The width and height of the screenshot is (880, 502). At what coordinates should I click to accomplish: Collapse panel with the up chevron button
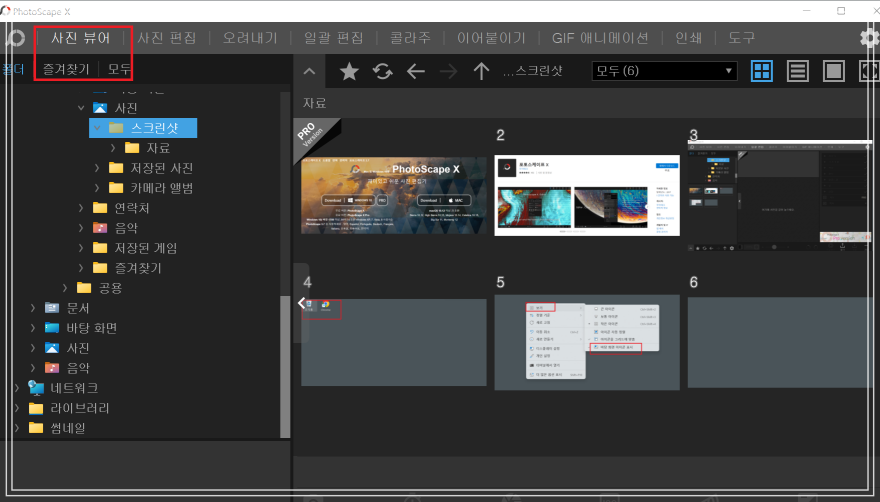[309, 71]
